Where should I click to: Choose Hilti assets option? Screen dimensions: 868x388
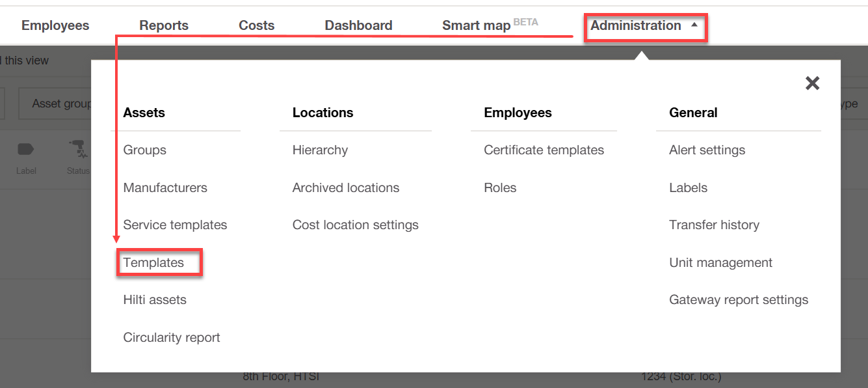[155, 300]
